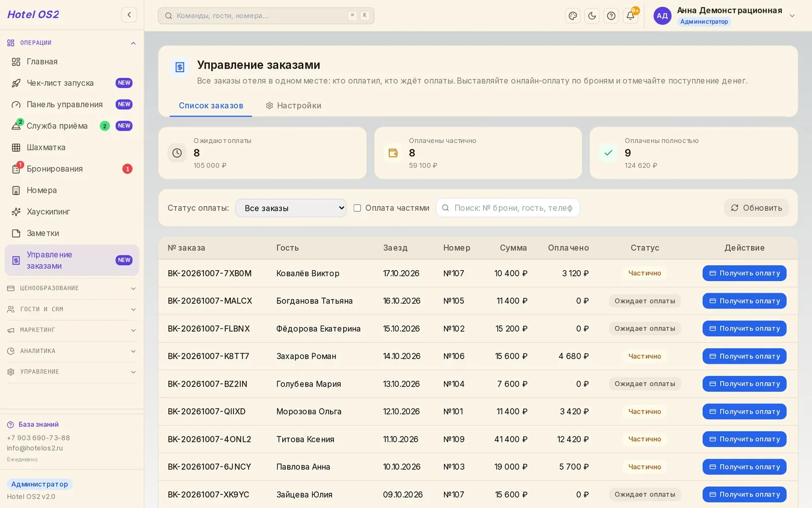Expand the УПРАВЛЕНИЕ section
The image size is (812, 508).
[72, 371]
